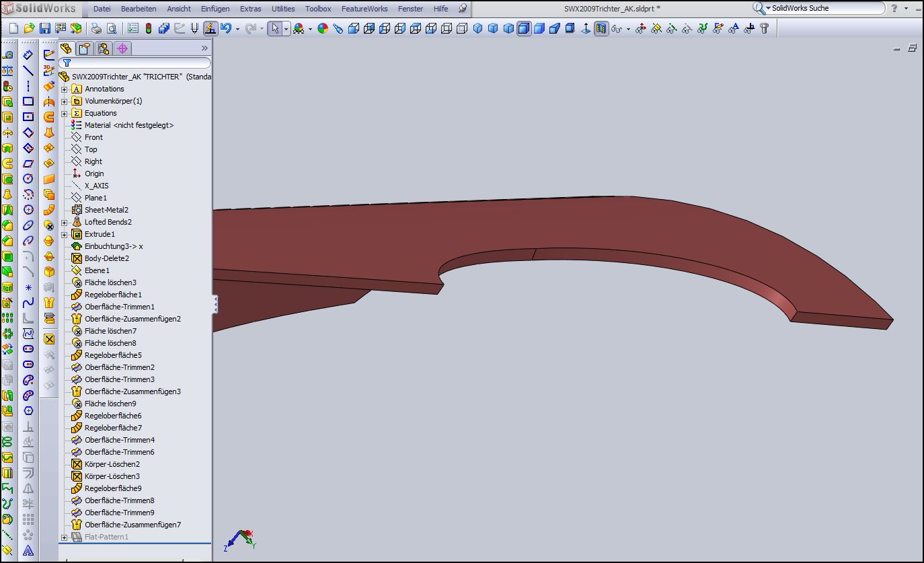Switch to FeatureManager design tree tab

coord(66,48)
